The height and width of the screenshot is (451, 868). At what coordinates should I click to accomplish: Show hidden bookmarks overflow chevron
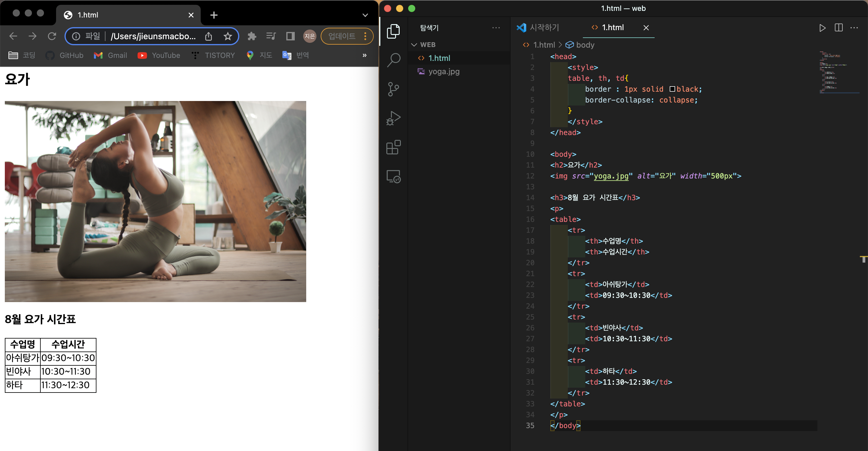click(x=364, y=55)
